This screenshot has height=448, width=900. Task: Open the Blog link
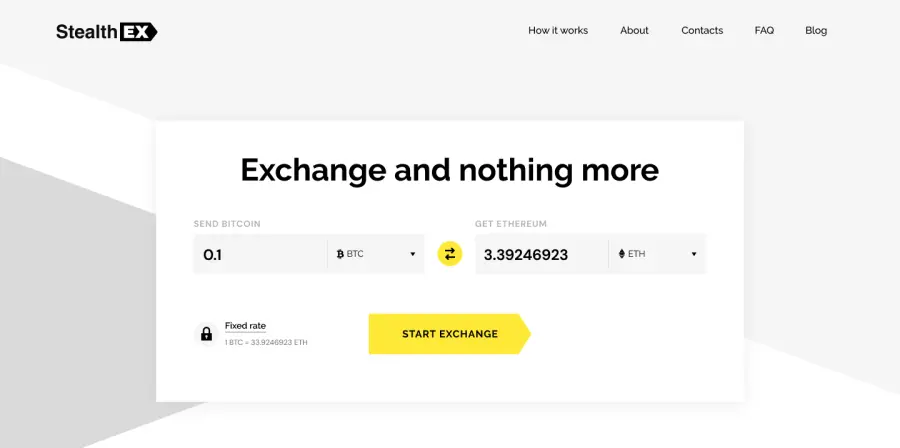(x=816, y=30)
